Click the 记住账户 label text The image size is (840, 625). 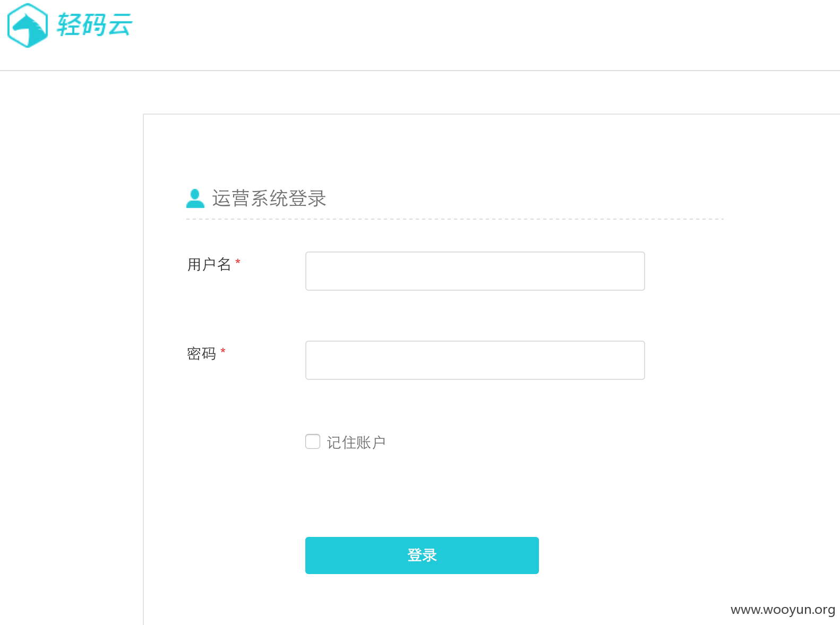click(x=356, y=442)
